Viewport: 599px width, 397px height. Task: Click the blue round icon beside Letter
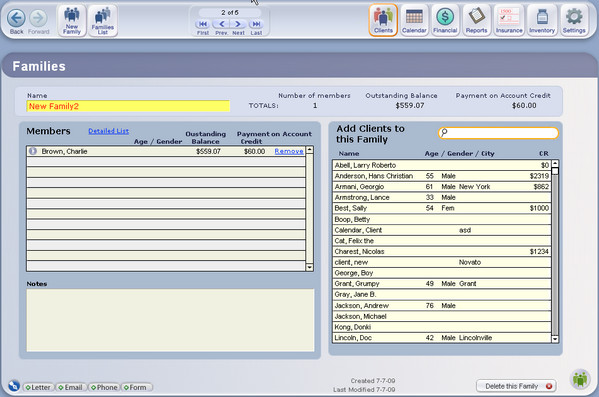14,386
